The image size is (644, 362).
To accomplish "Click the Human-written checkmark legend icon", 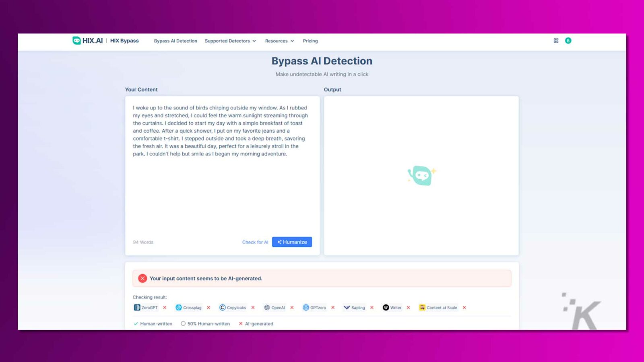I will coord(136,324).
